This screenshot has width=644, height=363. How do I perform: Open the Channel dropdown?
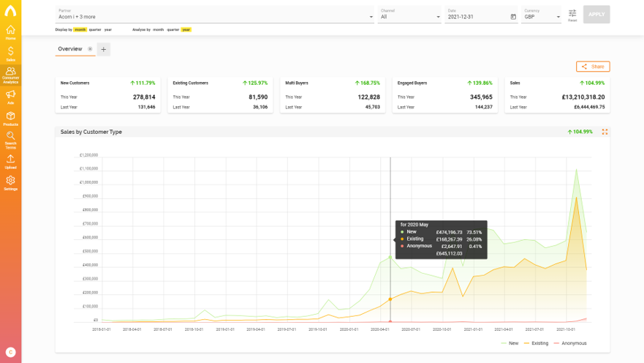point(409,16)
